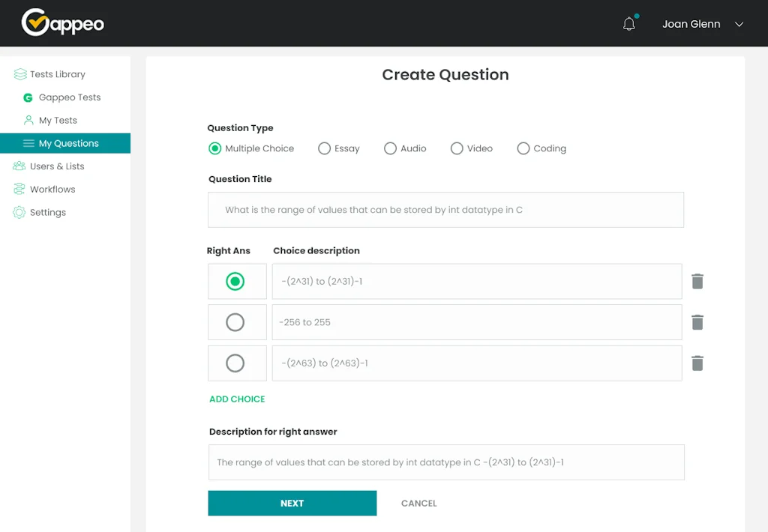
Task: Select the Coding question type
Action: point(523,148)
